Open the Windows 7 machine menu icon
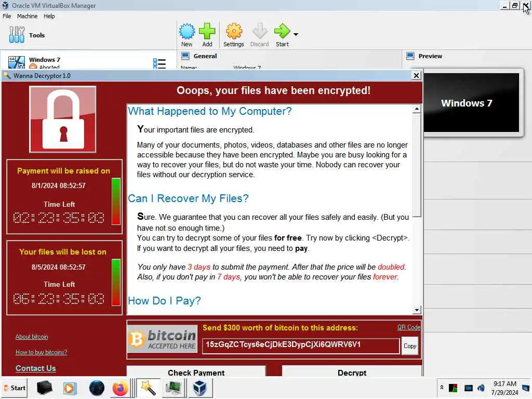 point(159,63)
